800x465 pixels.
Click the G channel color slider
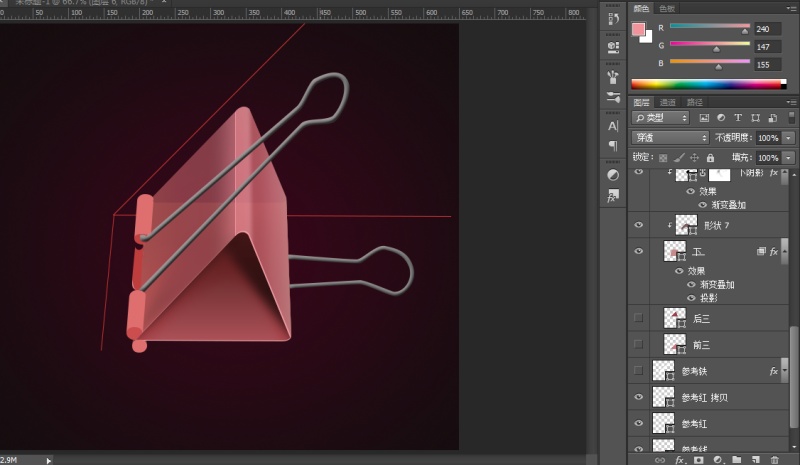pos(710,44)
